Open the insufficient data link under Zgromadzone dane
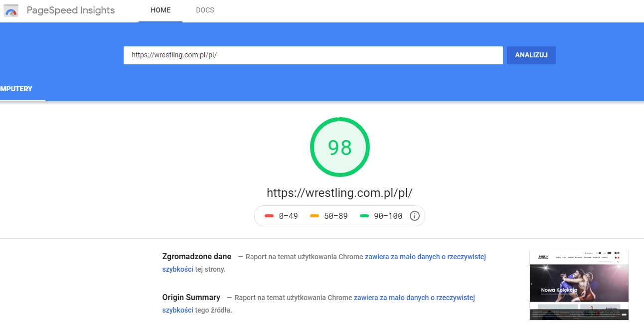 click(425, 257)
